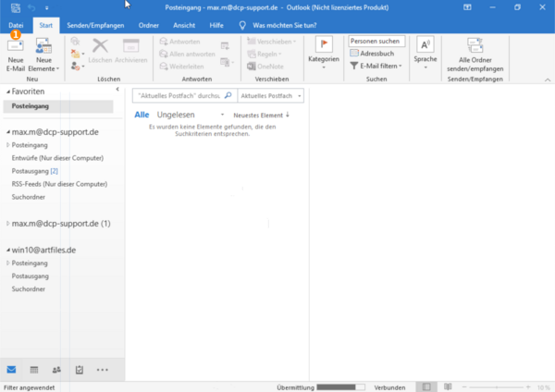Open the Neuestes Element sort dropdown
Viewport: 555px width, 392px height.
(261, 115)
